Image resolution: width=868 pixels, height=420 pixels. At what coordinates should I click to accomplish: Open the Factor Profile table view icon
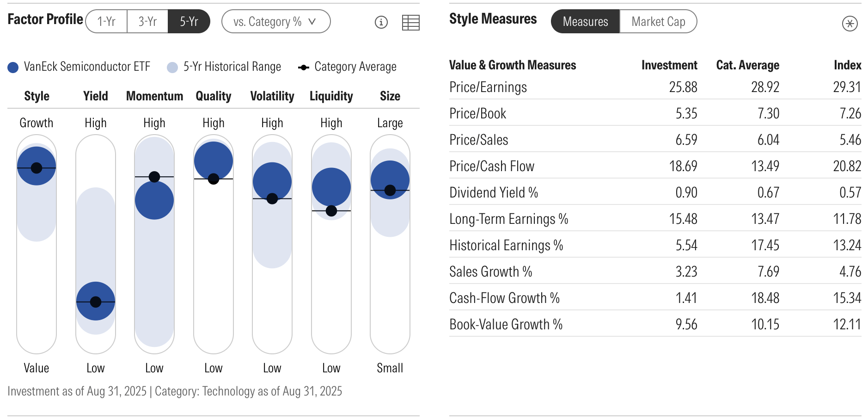pos(410,22)
